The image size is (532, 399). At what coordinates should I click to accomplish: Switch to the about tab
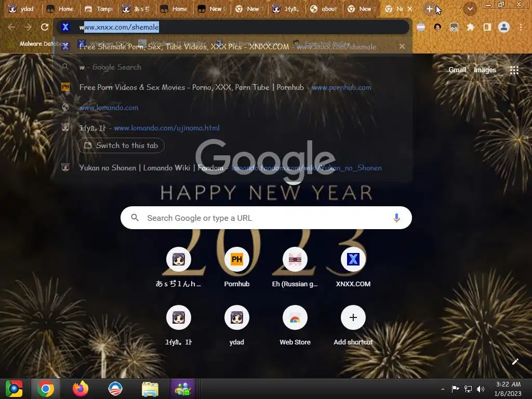tap(324, 9)
